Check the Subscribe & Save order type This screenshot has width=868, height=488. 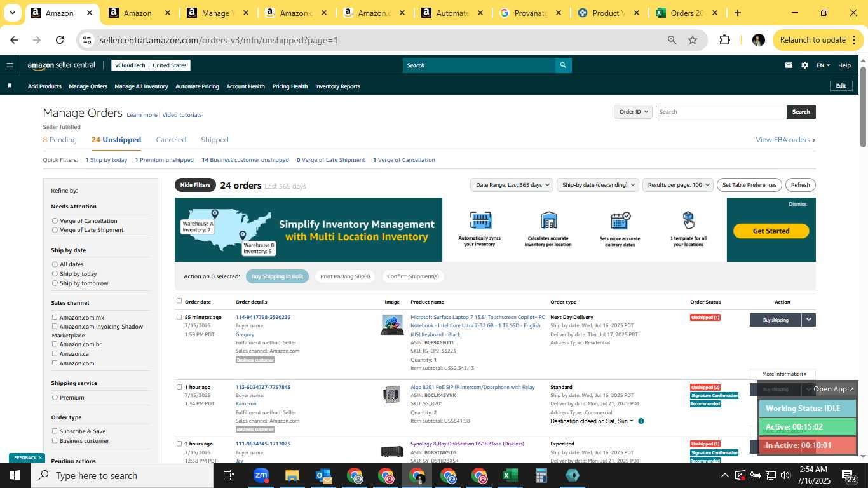pyautogui.click(x=55, y=431)
